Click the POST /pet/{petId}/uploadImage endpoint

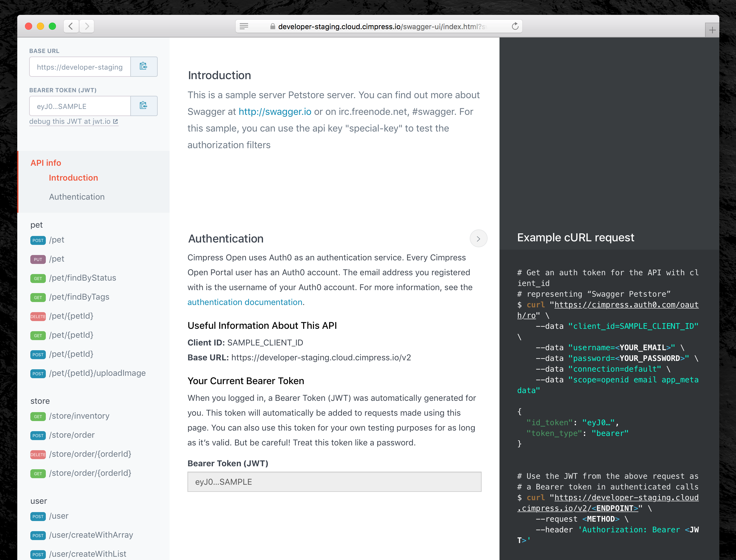click(x=97, y=373)
